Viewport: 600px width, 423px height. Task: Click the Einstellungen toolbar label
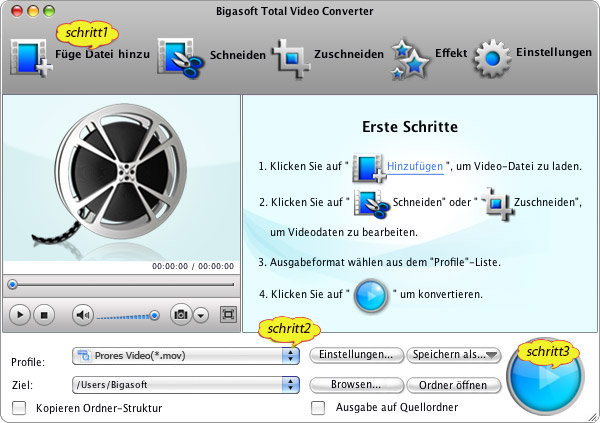[x=554, y=52]
